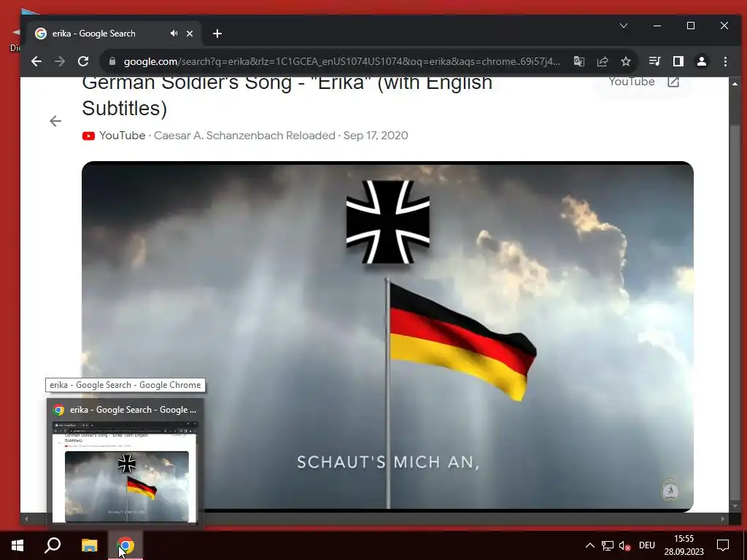Click the page scroll up arrow

pyautogui.click(x=735, y=84)
